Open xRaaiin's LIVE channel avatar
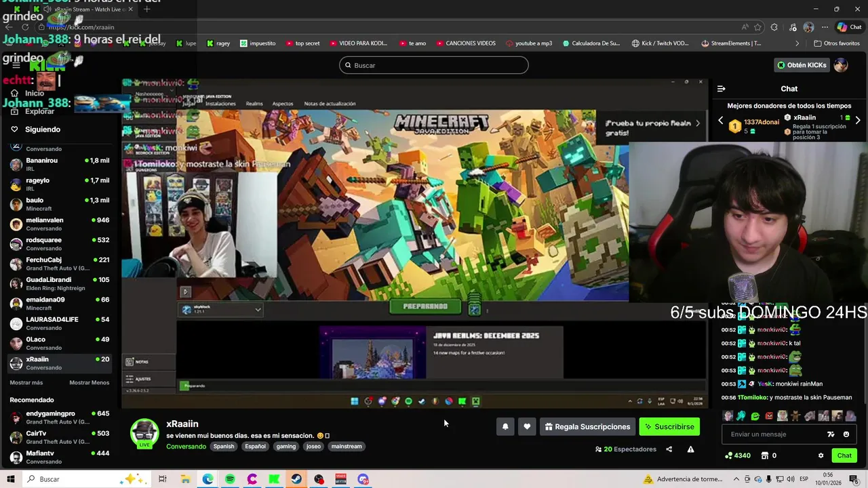This screenshot has height=488, width=868. pos(144,434)
